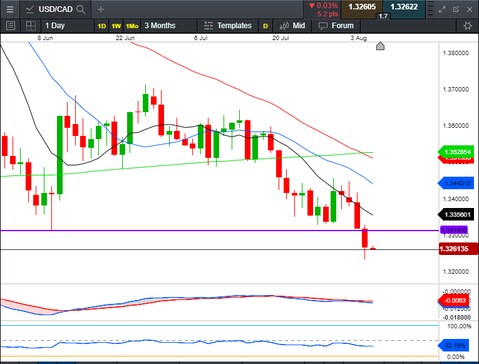Open instrument search magnifier icon
The height and width of the screenshot is (364, 479).
[81, 9]
